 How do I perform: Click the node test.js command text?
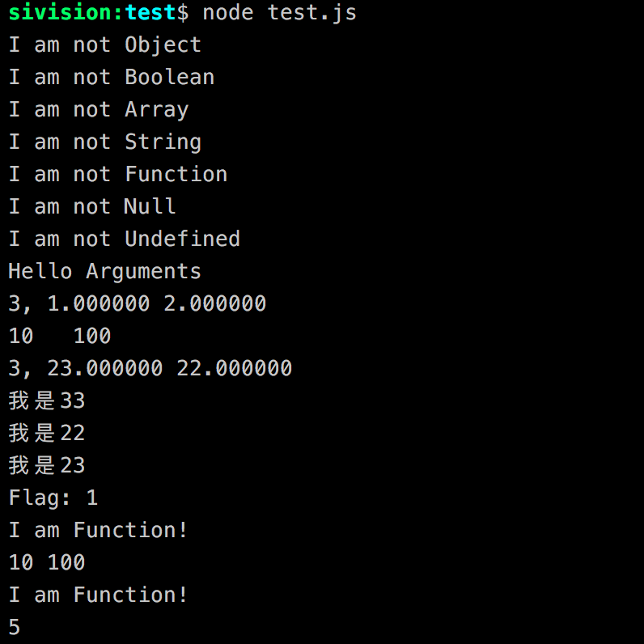click(279, 13)
